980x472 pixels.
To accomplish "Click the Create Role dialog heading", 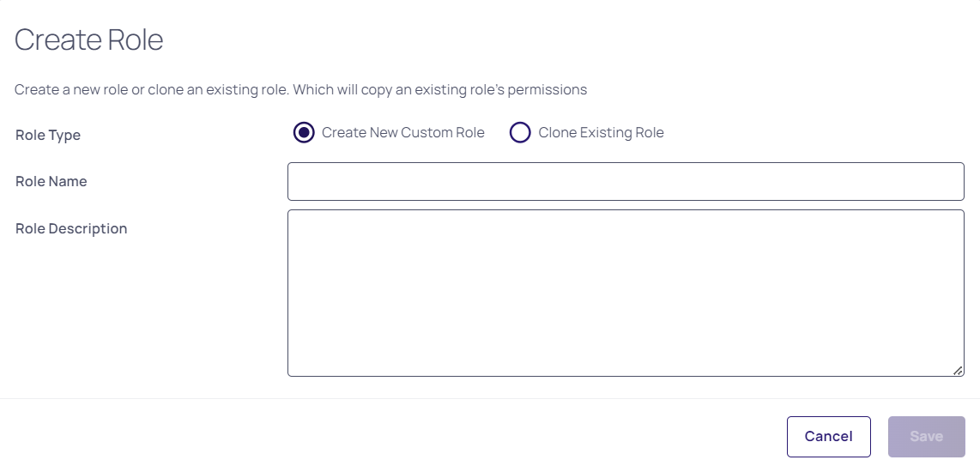I will [88, 40].
